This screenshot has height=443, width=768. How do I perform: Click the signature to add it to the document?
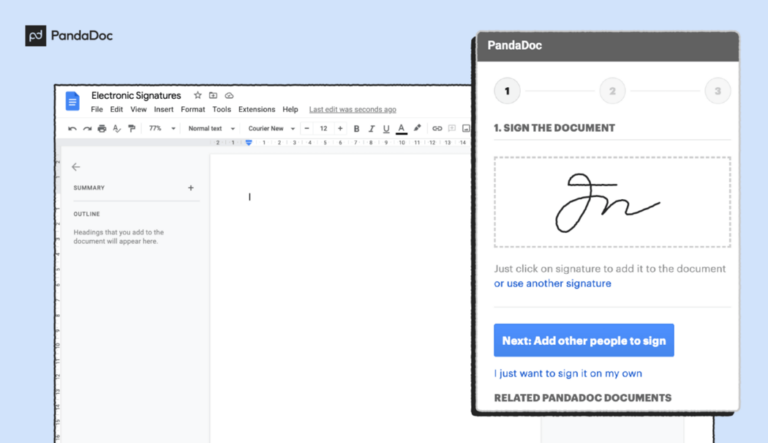pyautogui.click(x=612, y=202)
